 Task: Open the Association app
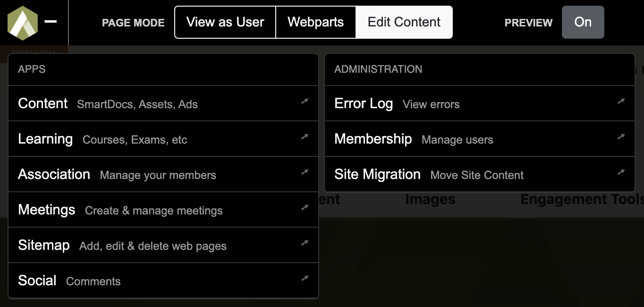point(163,174)
